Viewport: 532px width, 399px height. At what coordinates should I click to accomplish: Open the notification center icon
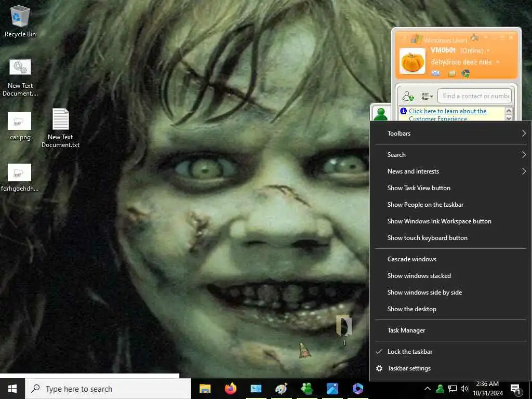[x=516, y=389]
